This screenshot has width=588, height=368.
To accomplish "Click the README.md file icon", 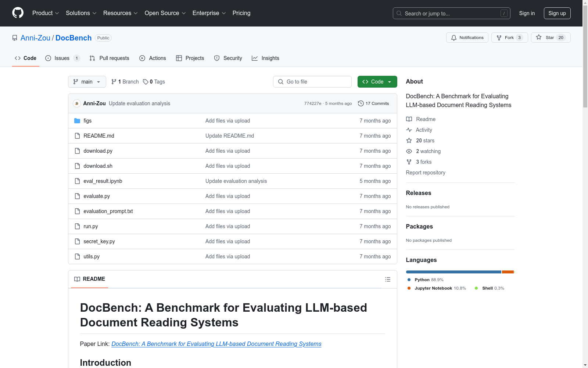I will tap(77, 136).
